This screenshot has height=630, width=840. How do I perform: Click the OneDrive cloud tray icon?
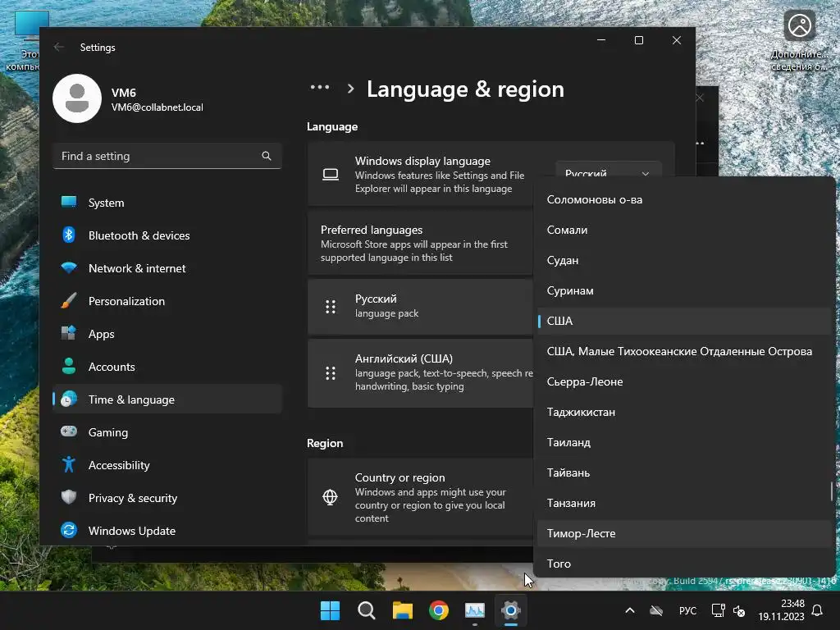(x=656, y=610)
